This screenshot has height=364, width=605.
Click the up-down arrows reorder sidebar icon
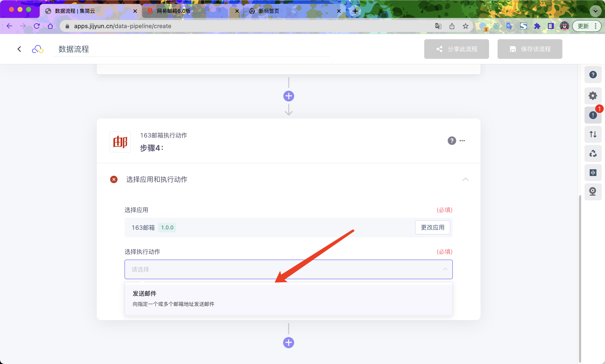[593, 134]
